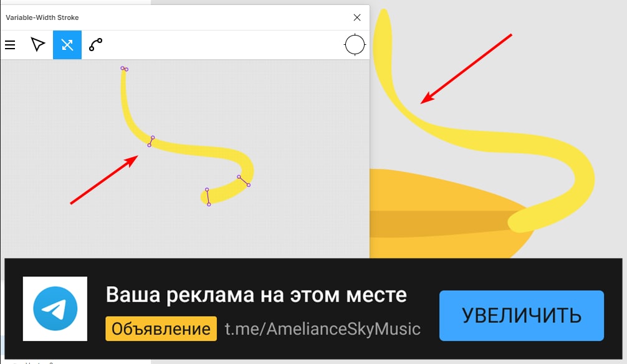Open the t.me/AmelianceSkyMusic link
The height and width of the screenshot is (364, 627).
(322, 329)
